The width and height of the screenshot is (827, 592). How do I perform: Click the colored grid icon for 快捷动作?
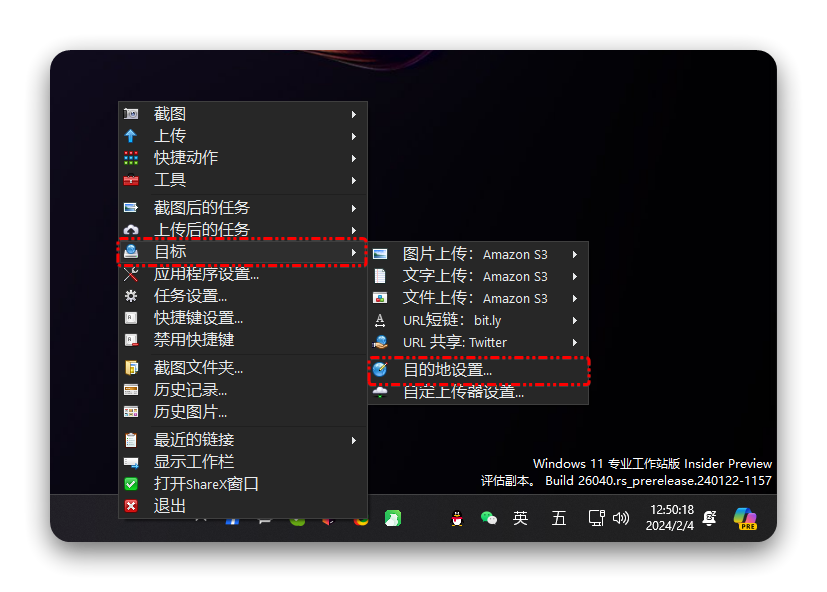pos(131,158)
